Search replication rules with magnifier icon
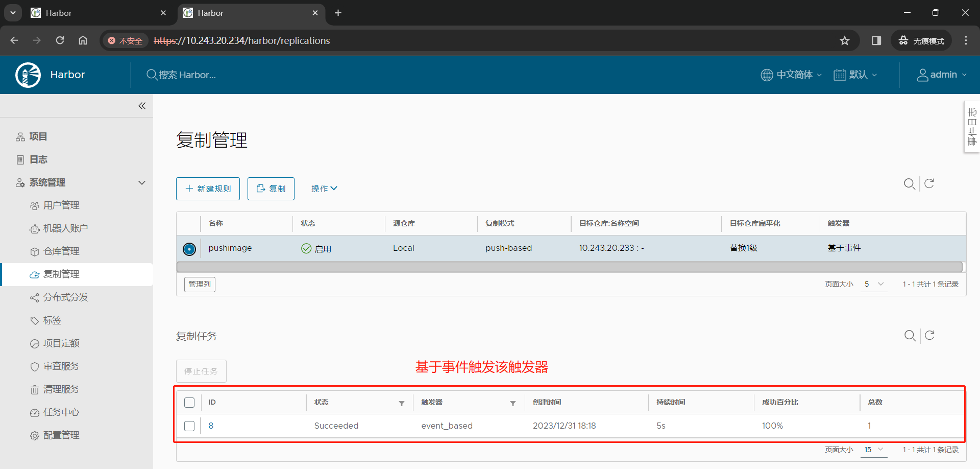 click(x=909, y=183)
